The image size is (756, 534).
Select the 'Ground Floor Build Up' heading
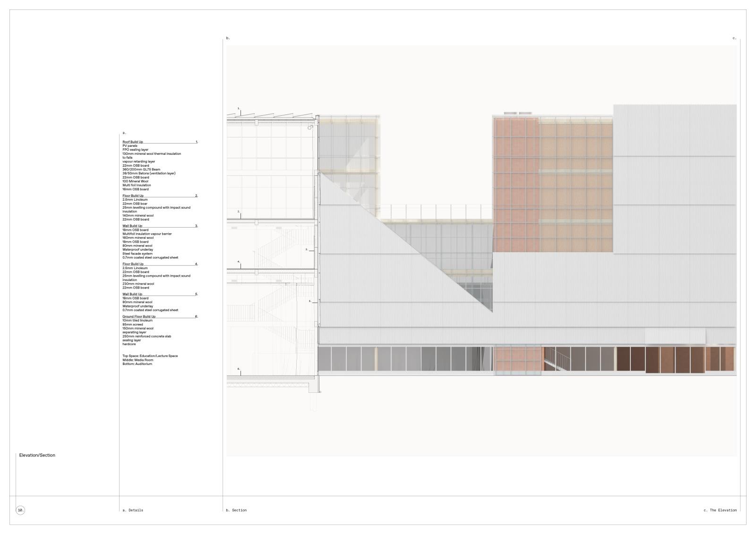click(x=139, y=316)
